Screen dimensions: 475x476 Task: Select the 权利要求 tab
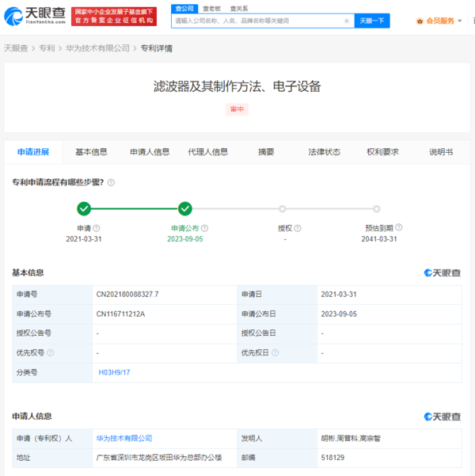click(382, 152)
